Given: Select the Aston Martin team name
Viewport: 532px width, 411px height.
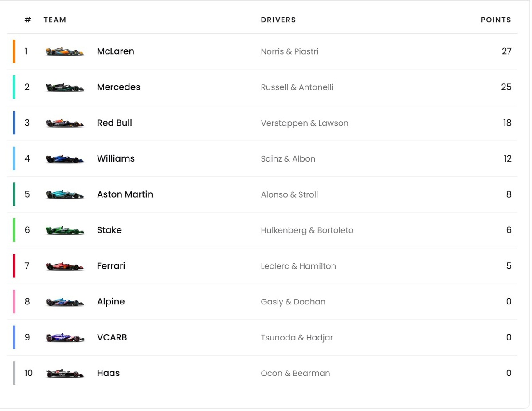Looking at the screenshot, I should point(125,194).
